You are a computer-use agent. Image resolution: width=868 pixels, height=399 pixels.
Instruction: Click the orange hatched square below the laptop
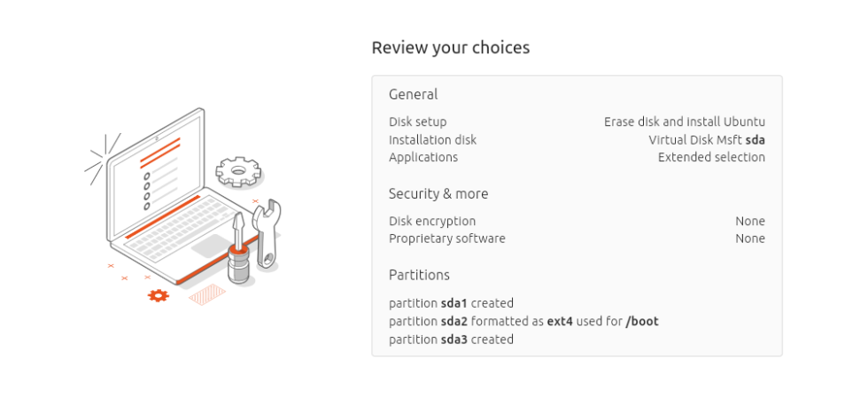click(x=207, y=294)
